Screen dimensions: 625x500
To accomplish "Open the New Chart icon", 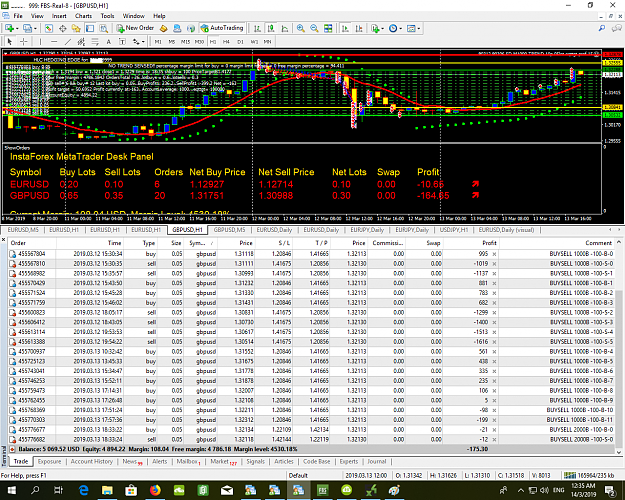I will click(x=9, y=28).
